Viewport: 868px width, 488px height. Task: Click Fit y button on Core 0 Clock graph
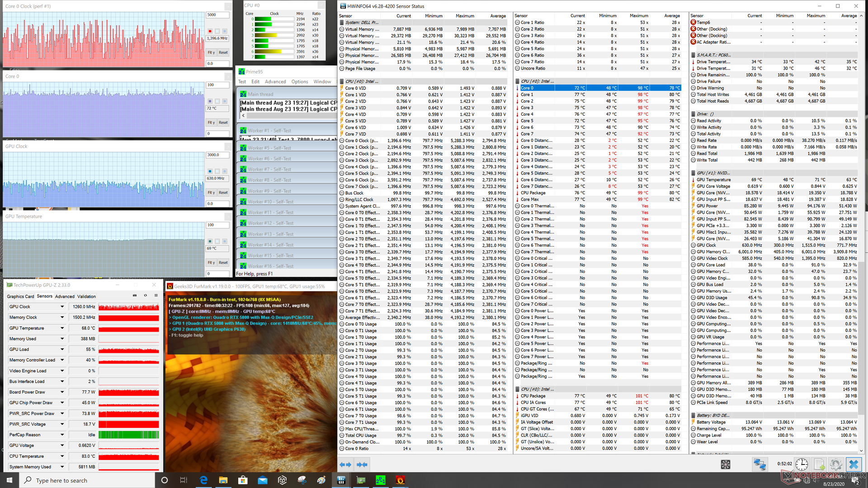coord(211,52)
